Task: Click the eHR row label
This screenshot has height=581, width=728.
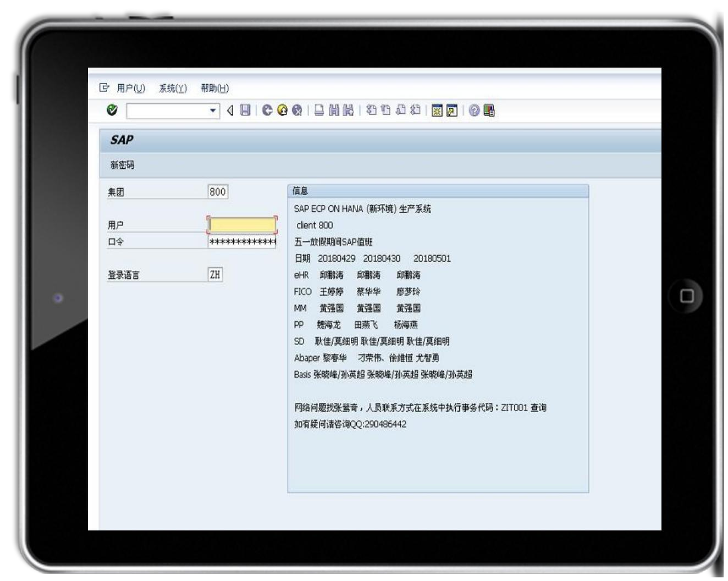Action: click(301, 275)
